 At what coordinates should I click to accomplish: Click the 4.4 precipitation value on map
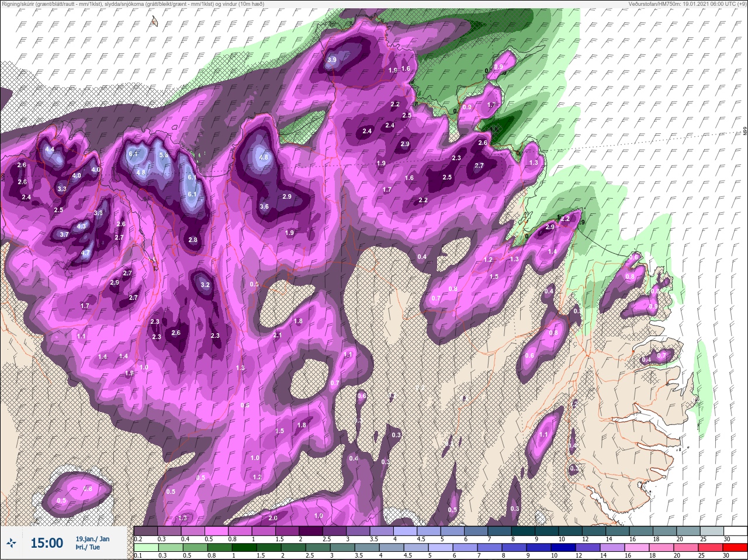point(50,150)
